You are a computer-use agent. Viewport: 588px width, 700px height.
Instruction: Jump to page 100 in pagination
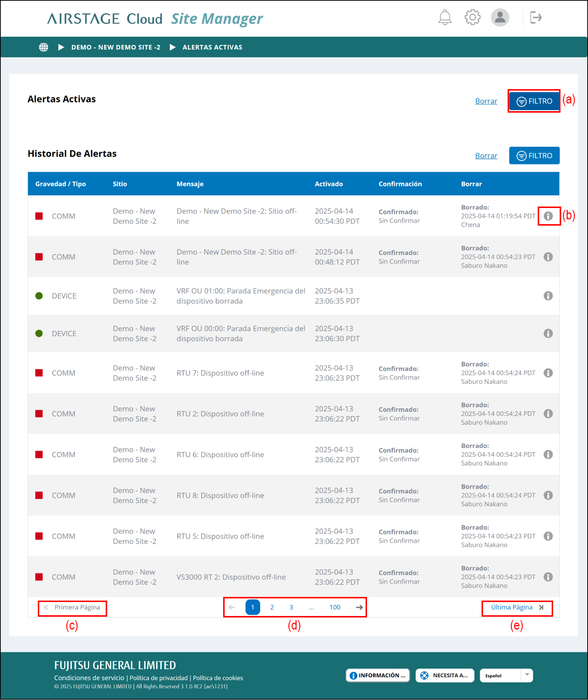pos(335,608)
